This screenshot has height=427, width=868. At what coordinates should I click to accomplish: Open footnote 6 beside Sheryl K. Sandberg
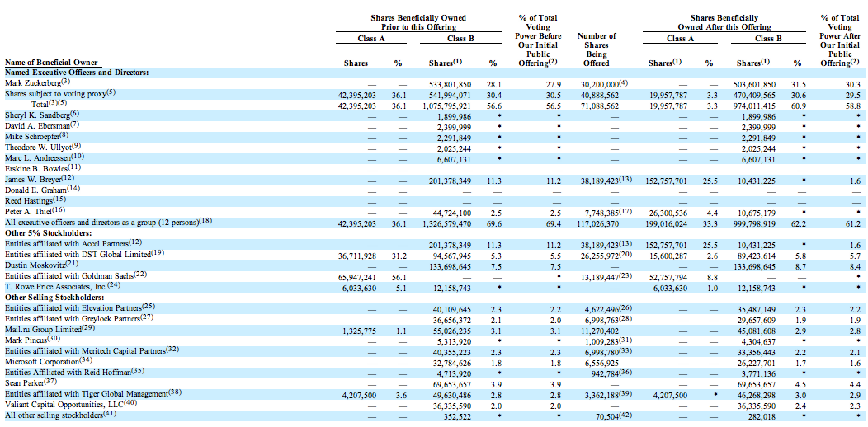(x=74, y=114)
